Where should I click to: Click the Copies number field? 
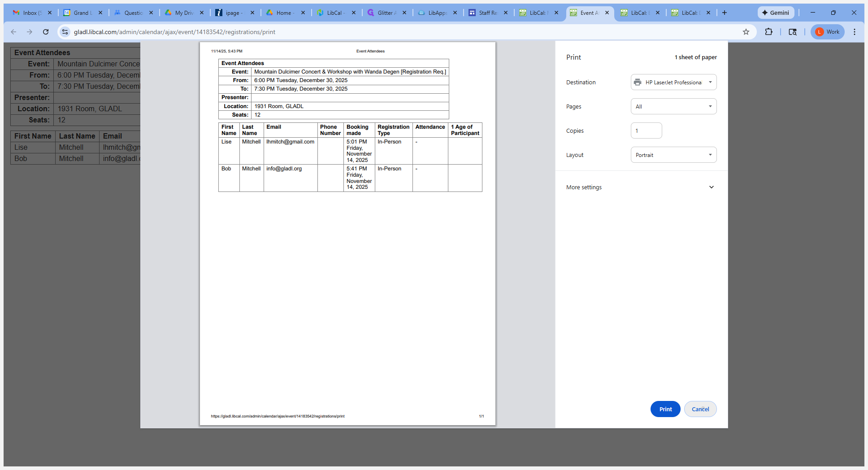point(646,131)
